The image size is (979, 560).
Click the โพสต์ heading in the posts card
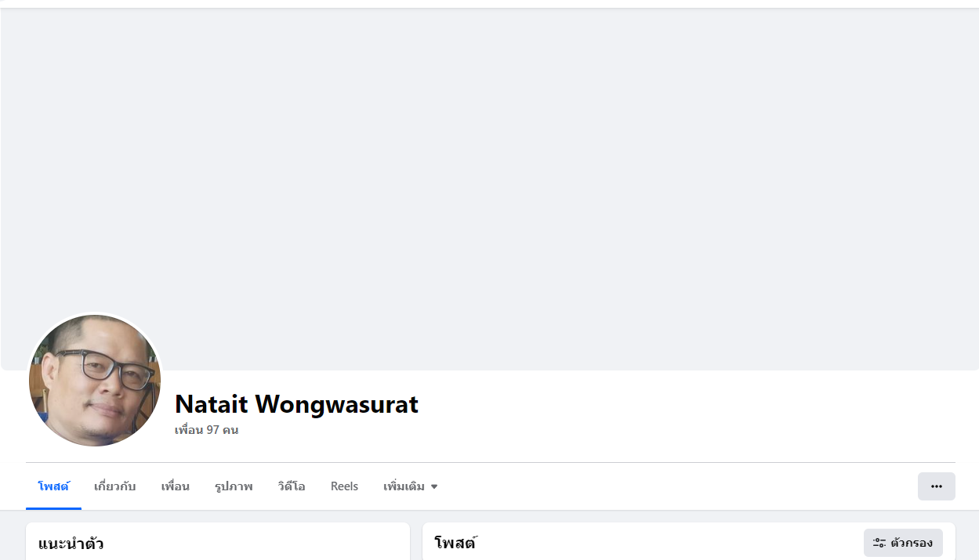click(455, 543)
